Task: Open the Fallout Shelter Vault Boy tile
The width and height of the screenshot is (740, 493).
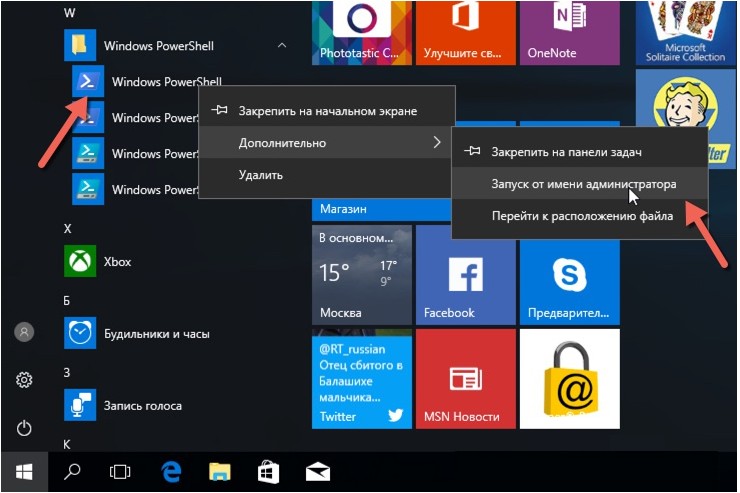Action: (x=685, y=98)
